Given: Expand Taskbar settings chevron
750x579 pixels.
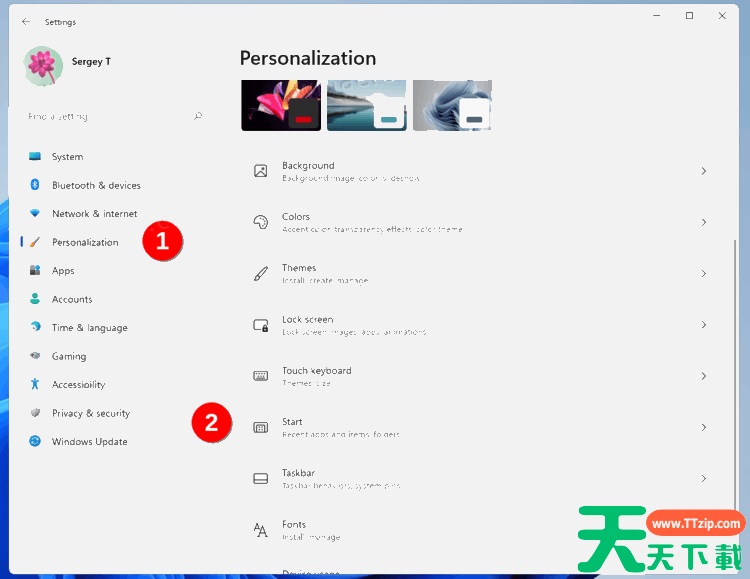Looking at the screenshot, I should tap(704, 478).
